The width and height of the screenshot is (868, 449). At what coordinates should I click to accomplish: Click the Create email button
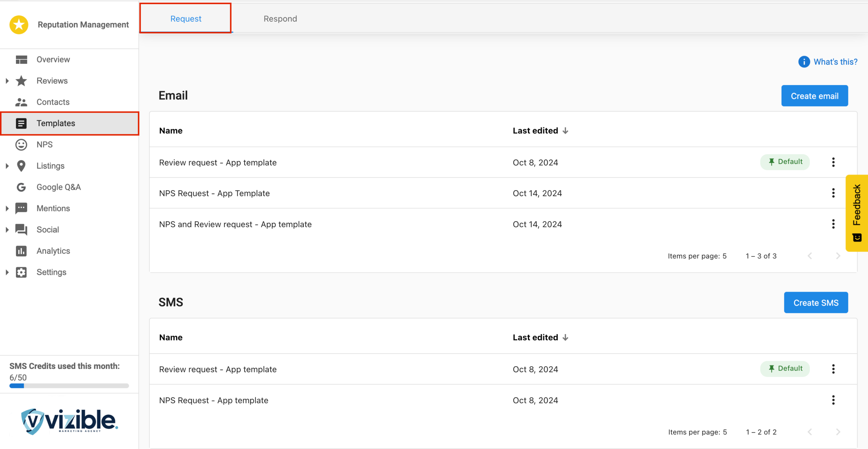(814, 96)
